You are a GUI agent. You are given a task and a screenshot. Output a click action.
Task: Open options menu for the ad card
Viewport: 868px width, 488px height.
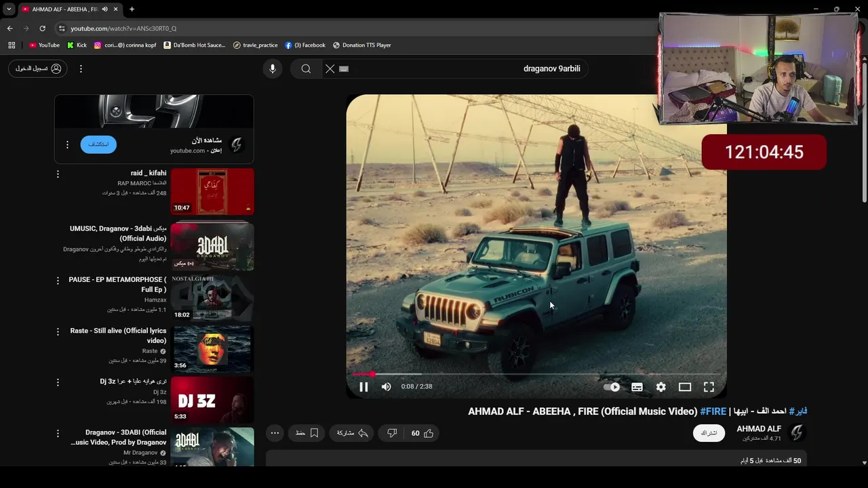click(67, 144)
